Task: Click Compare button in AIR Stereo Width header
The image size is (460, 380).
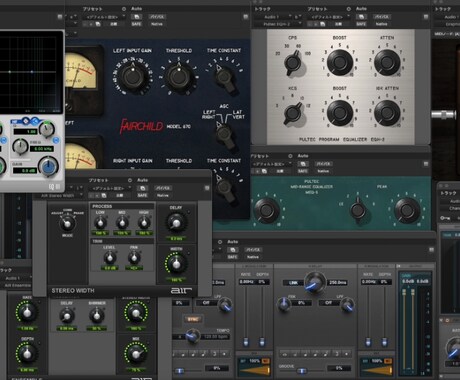Action: point(119,195)
